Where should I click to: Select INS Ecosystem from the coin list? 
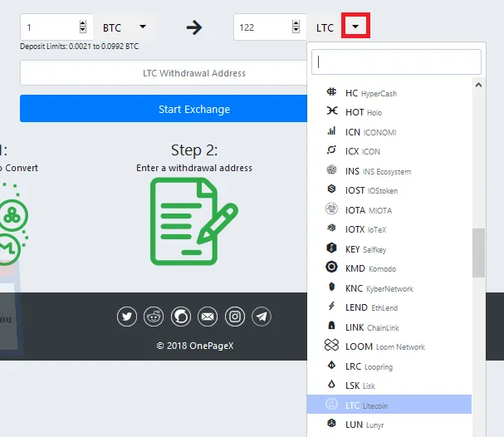click(x=389, y=171)
